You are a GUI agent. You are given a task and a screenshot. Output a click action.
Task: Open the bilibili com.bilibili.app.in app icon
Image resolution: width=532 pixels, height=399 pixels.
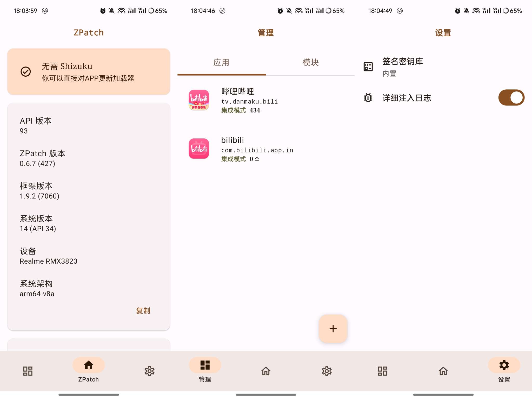pos(199,149)
